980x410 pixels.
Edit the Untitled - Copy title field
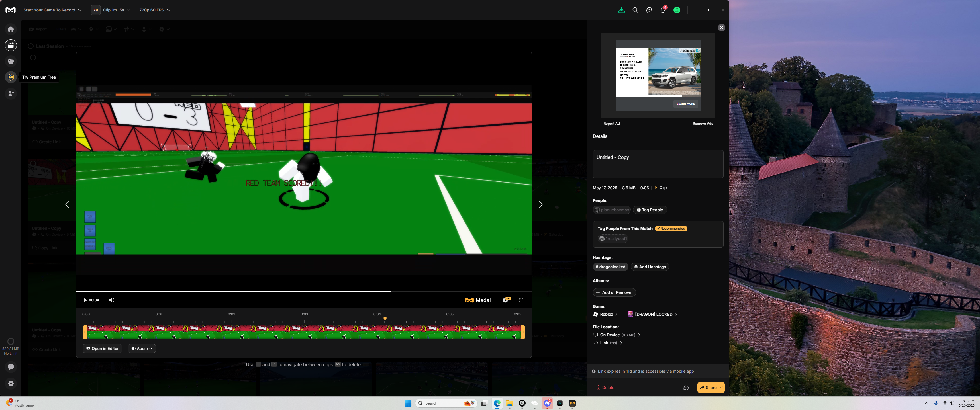(x=658, y=164)
